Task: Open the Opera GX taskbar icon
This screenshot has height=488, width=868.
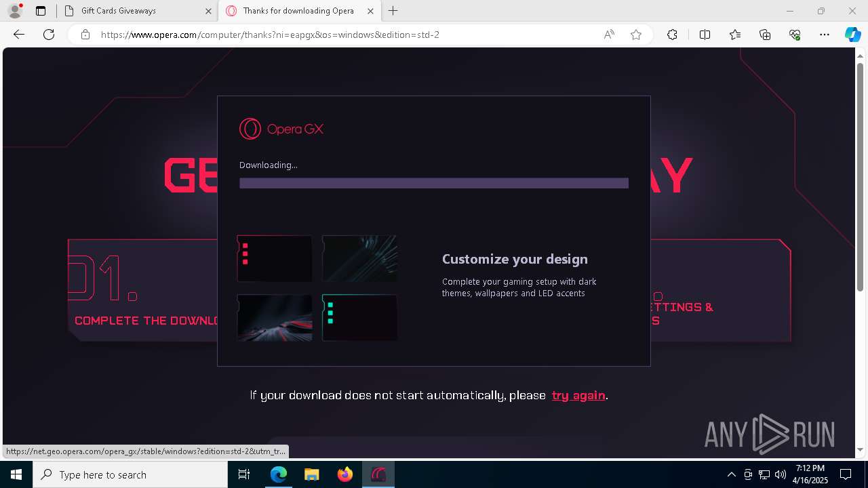Action: (378, 474)
